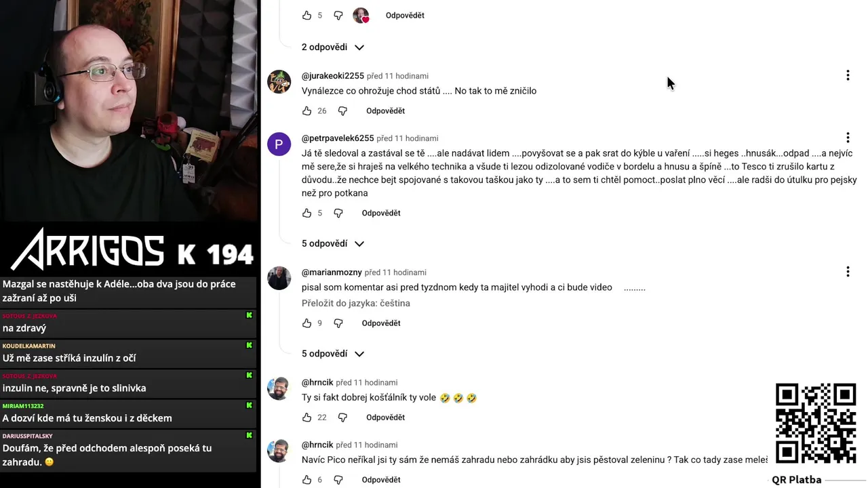868x488 pixels.
Task: Dislike the @marianmozny comment
Action: tap(338, 323)
